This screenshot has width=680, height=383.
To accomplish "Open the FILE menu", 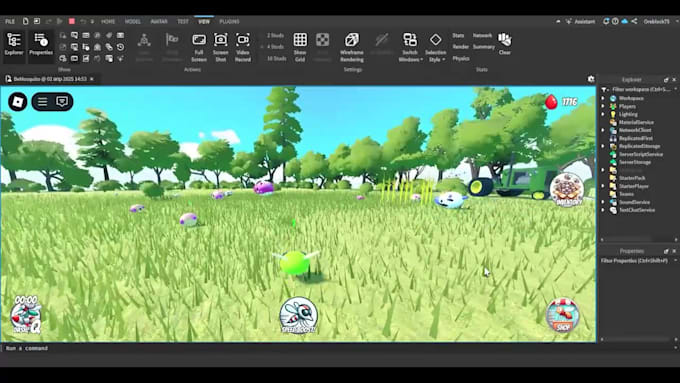I will tap(10, 21).
